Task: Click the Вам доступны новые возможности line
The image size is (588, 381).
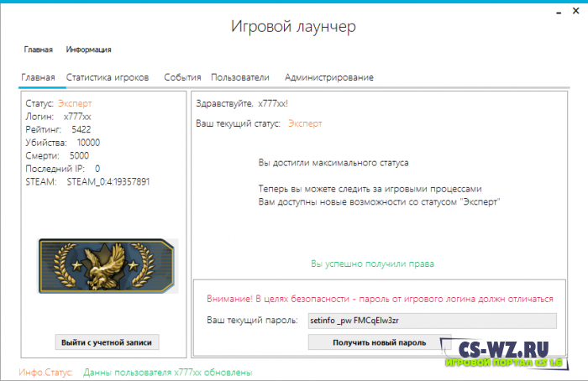Action: (x=379, y=202)
